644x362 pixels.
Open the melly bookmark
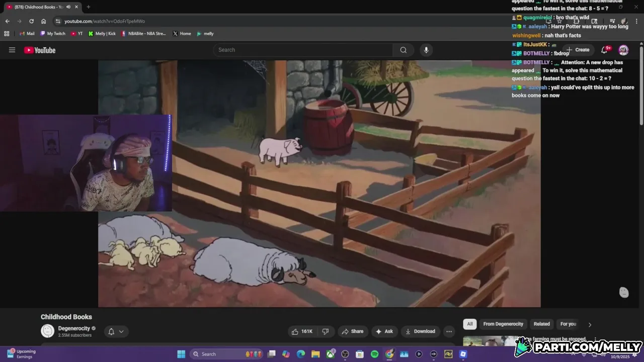tap(205, 34)
